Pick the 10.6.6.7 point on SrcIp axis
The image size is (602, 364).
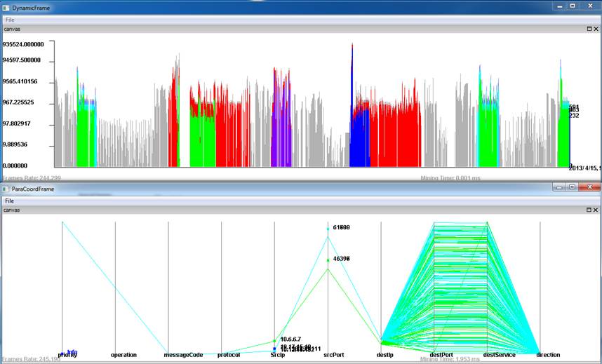click(274, 341)
